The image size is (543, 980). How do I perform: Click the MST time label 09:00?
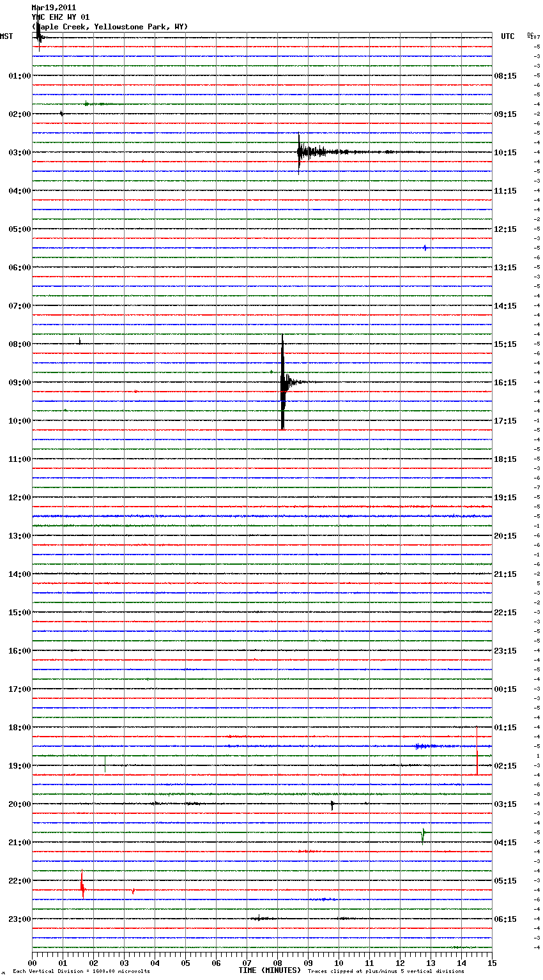(20, 383)
